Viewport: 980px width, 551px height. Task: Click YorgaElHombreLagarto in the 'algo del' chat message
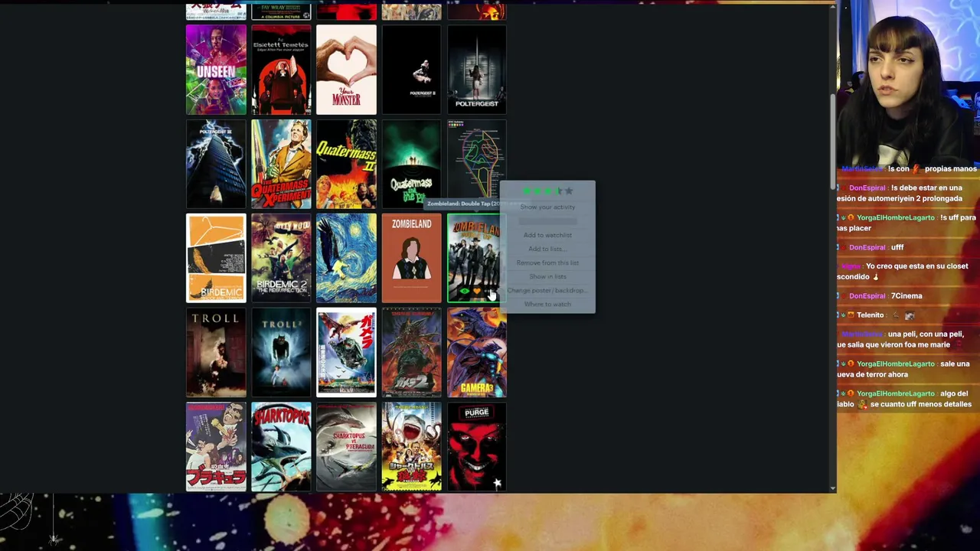896,393
